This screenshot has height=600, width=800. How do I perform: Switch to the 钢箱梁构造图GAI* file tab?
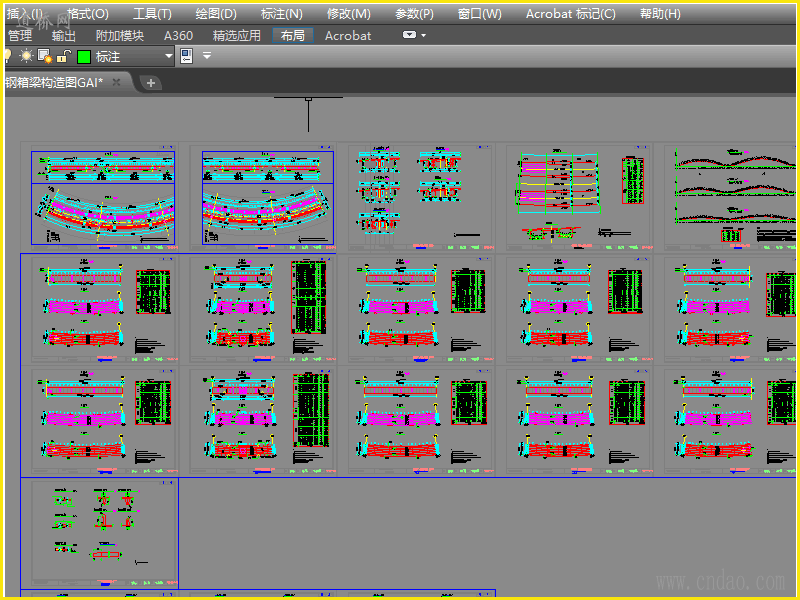55,83
